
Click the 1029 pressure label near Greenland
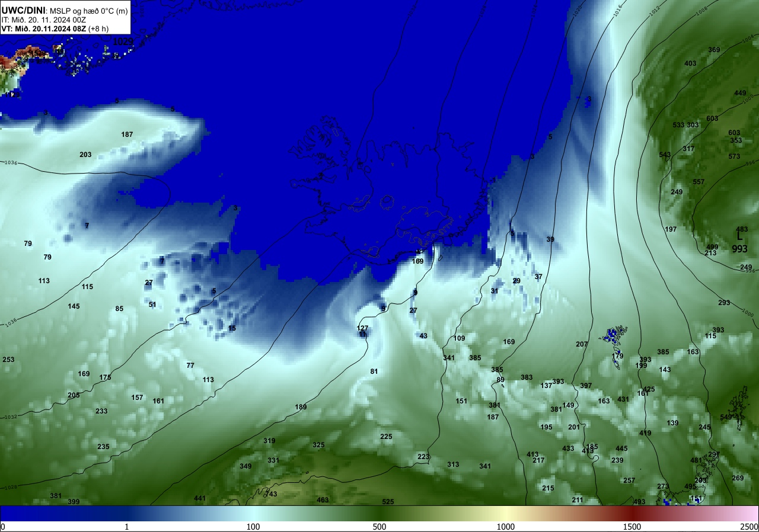coord(123,41)
